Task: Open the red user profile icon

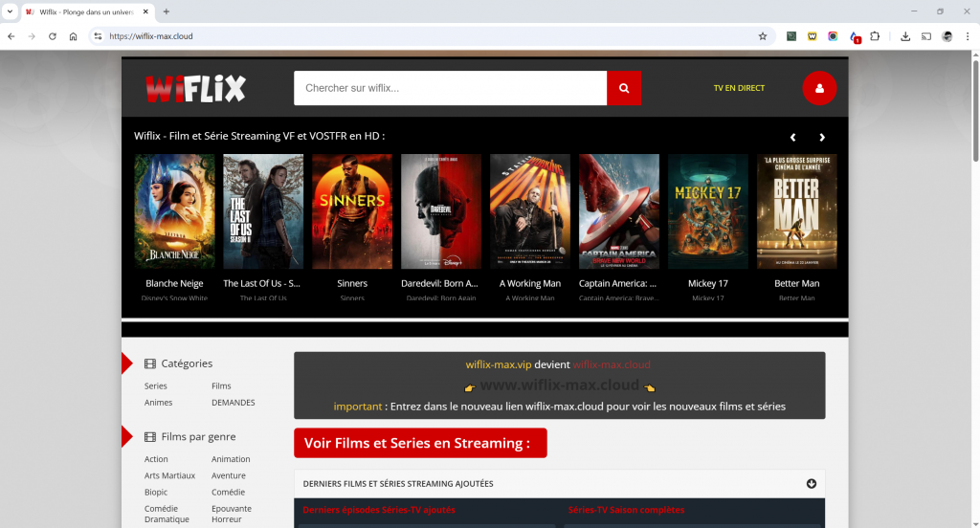Action: [819, 88]
